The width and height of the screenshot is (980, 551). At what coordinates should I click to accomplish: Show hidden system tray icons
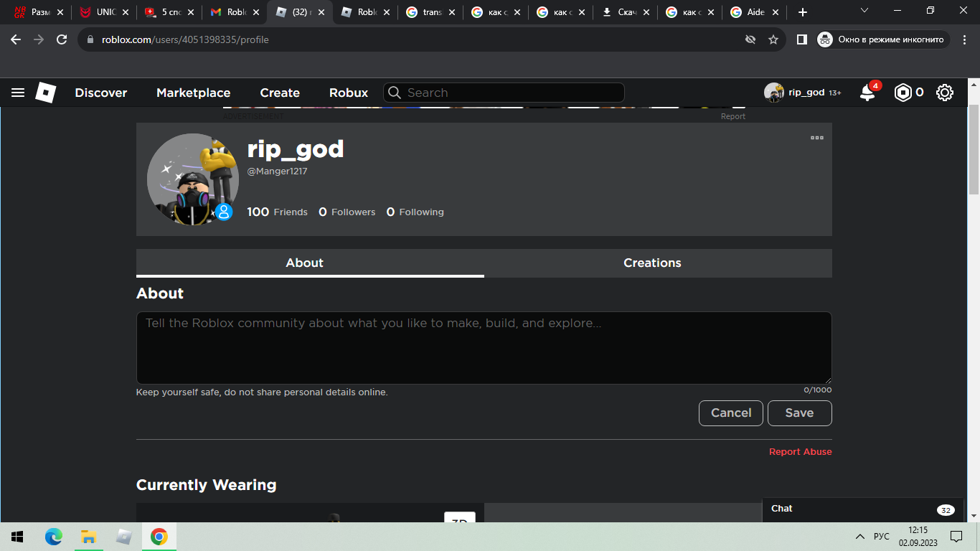point(859,537)
